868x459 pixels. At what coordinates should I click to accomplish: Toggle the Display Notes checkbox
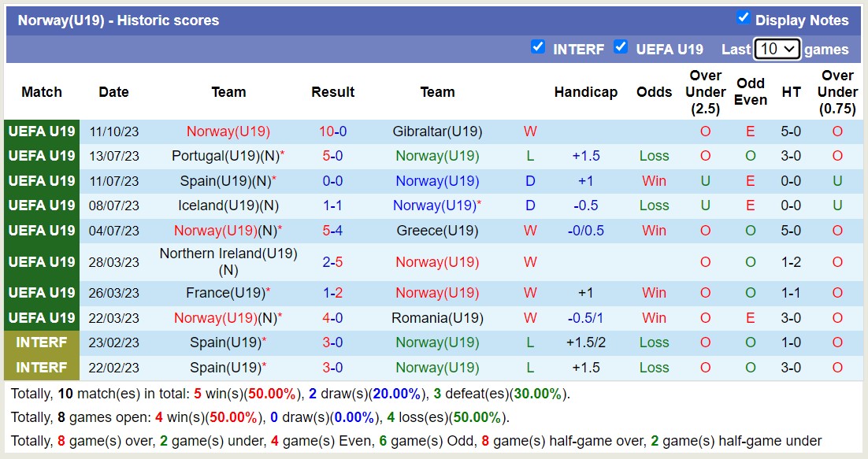tap(743, 18)
